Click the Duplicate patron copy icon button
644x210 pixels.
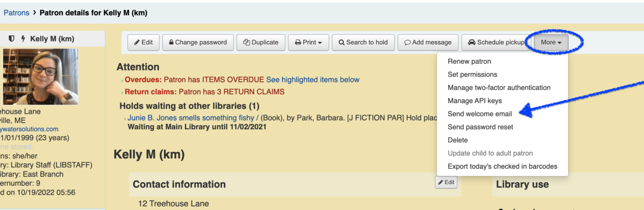click(x=261, y=42)
